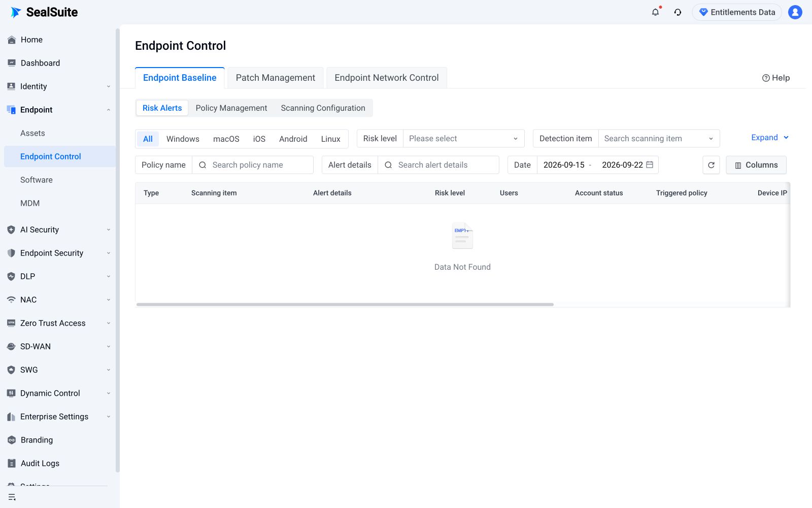Open the user profile avatar
Screen dimensions: 812x508
795,12
